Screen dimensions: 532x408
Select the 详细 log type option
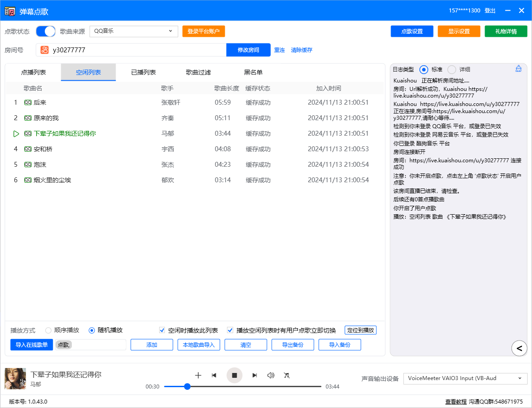point(452,70)
